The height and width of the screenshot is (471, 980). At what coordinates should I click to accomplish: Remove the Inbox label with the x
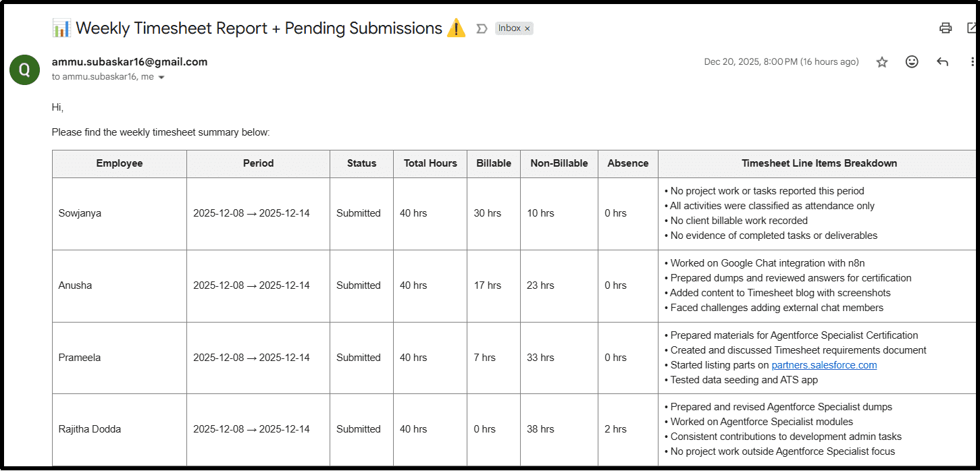tap(527, 28)
